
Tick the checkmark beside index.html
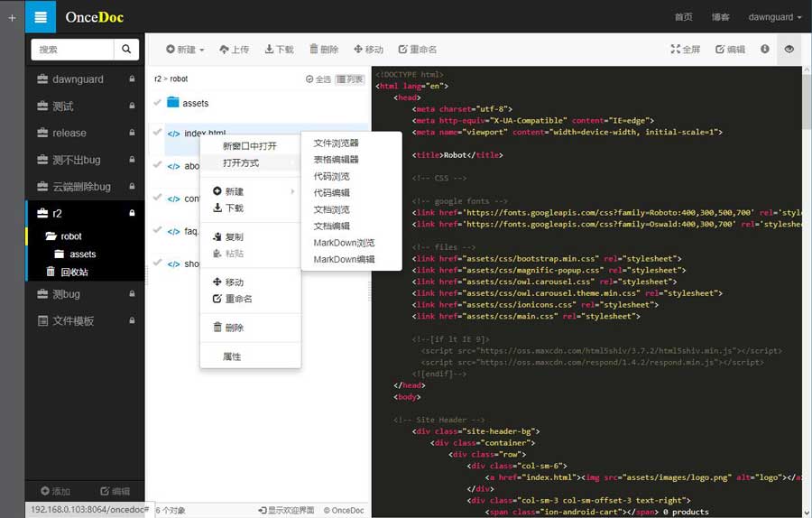click(157, 132)
